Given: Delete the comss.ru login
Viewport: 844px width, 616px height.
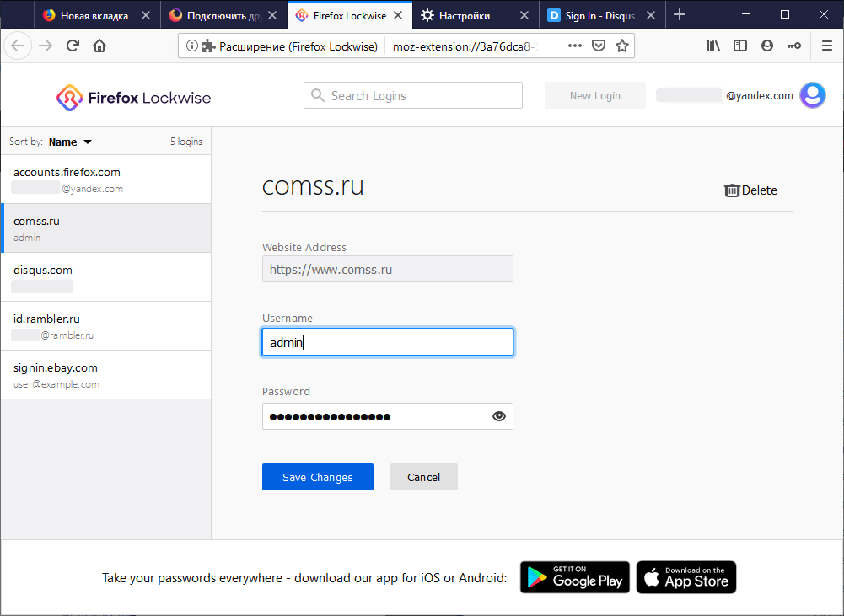Looking at the screenshot, I should point(750,190).
